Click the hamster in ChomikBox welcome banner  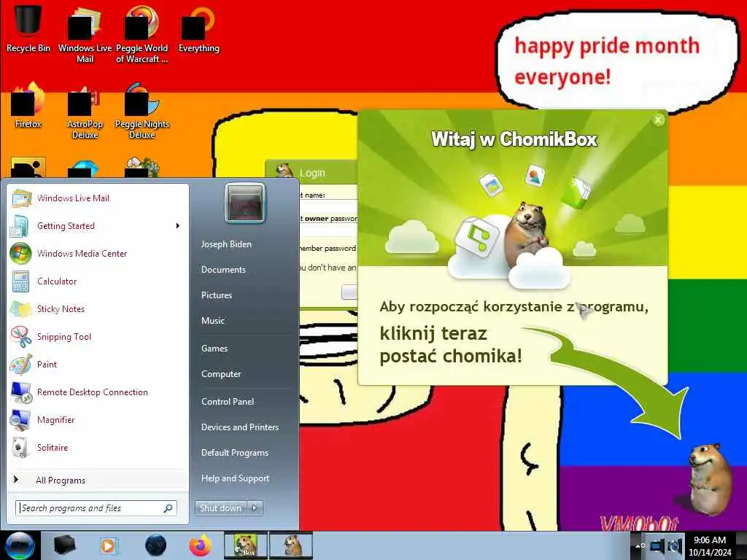527,233
